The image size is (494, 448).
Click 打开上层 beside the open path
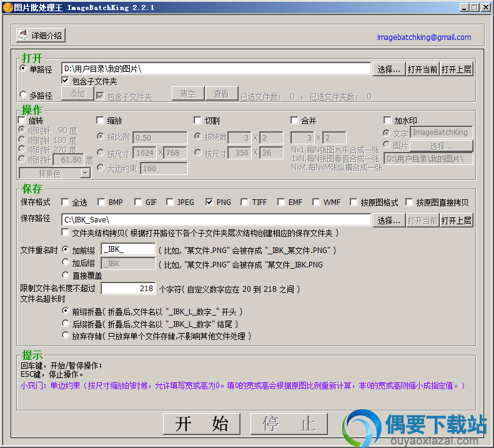click(456, 69)
